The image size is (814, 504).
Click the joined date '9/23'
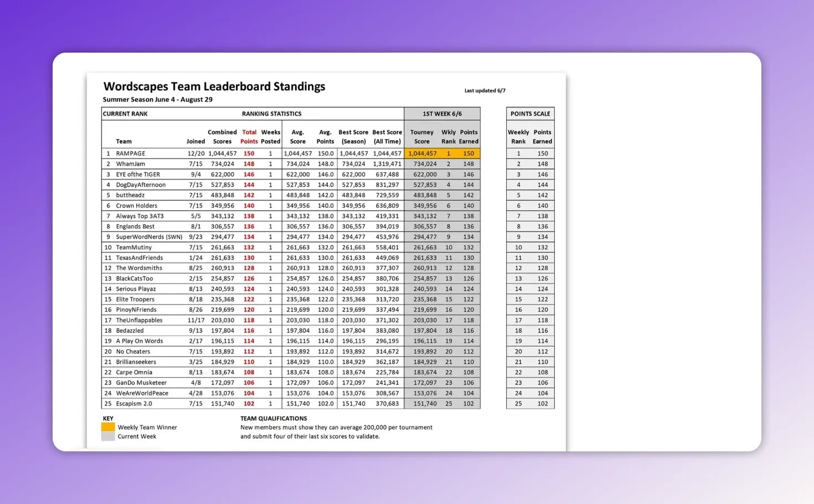click(x=195, y=237)
